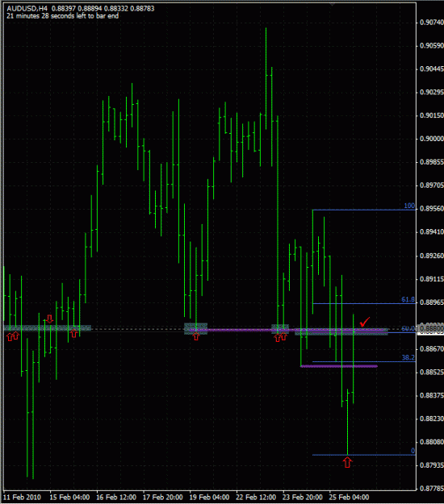Image resolution: width=444 pixels, height=504 pixels.
Task: Click the 22 Feb 12:00 time axis label
Action: click(x=256, y=498)
